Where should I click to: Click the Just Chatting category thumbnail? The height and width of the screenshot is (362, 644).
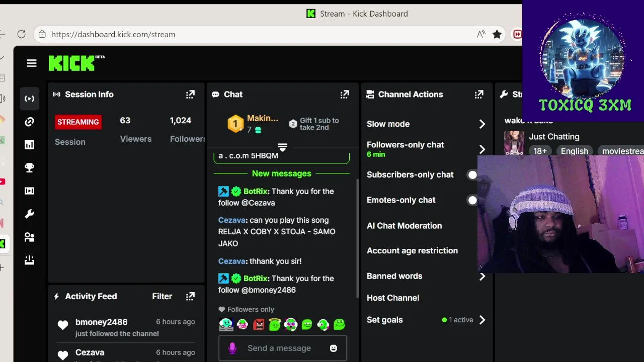pyautogui.click(x=514, y=143)
